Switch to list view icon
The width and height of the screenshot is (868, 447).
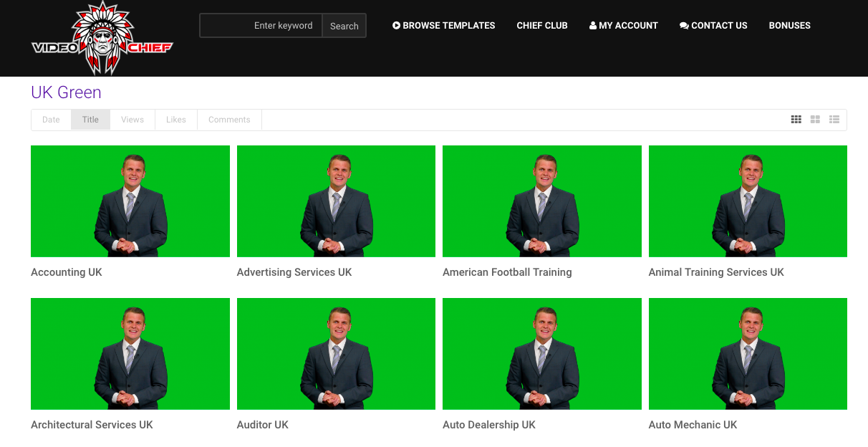[x=834, y=120]
